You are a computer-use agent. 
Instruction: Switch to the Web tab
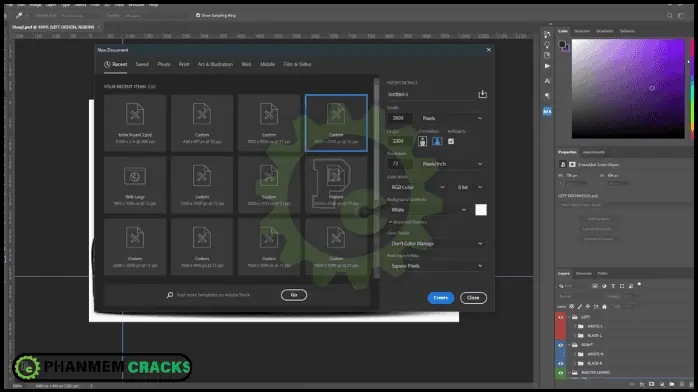click(x=246, y=64)
